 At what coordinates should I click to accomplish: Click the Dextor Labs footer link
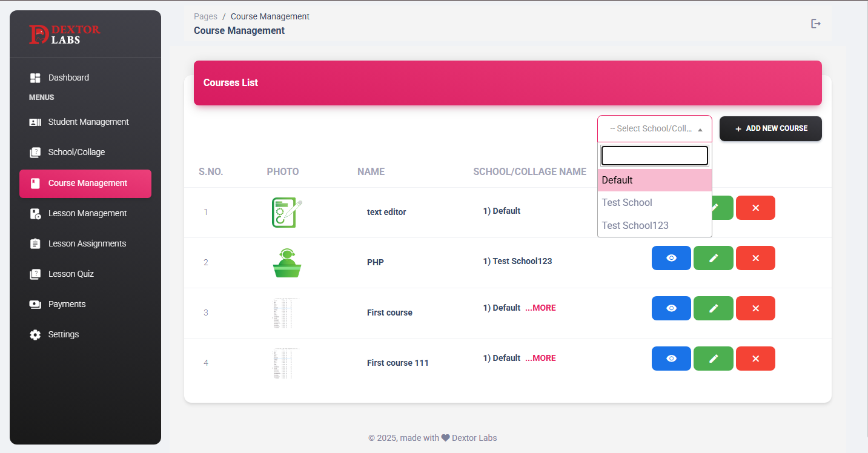click(x=475, y=437)
